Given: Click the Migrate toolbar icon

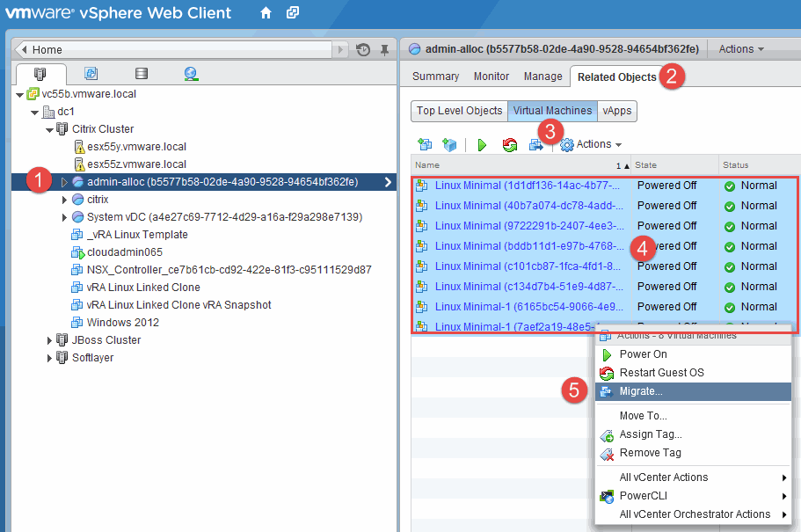Looking at the screenshot, I should [x=535, y=145].
